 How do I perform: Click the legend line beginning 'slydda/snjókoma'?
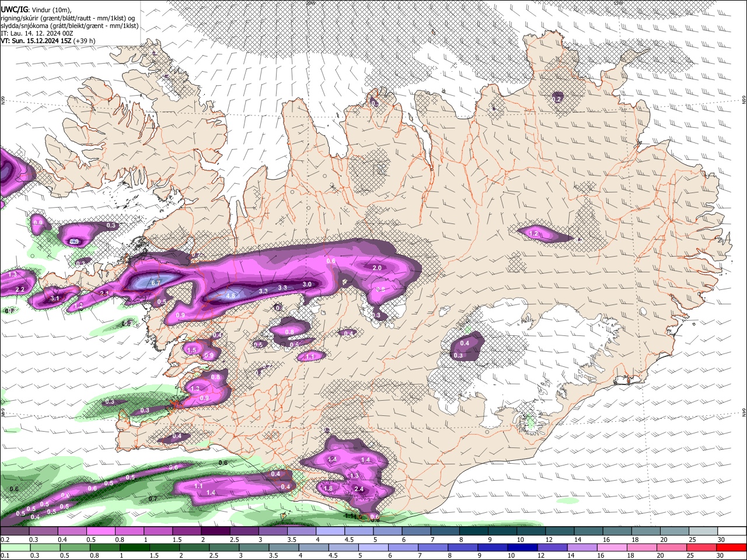tap(69, 26)
